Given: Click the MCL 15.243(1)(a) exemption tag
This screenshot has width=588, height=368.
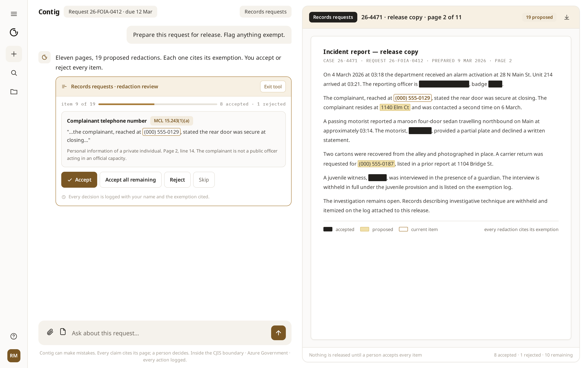Looking at the screenshot, I should click(x=171, y=121).
